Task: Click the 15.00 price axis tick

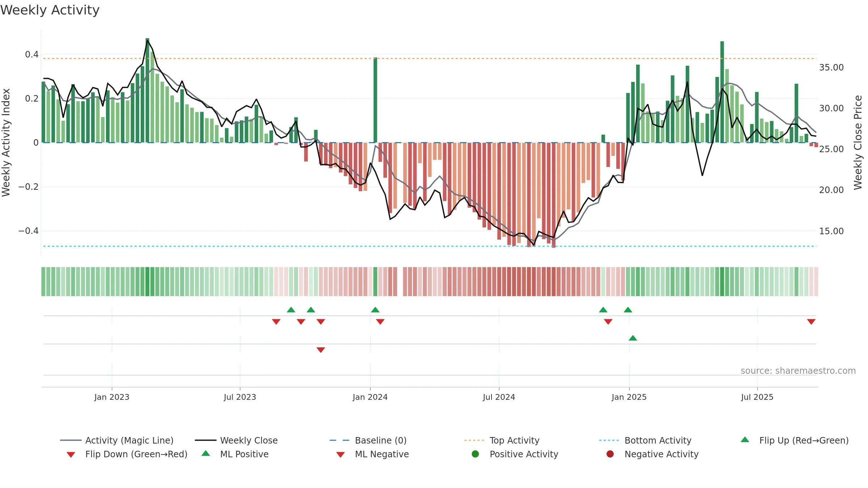Action: pos(831,231)
